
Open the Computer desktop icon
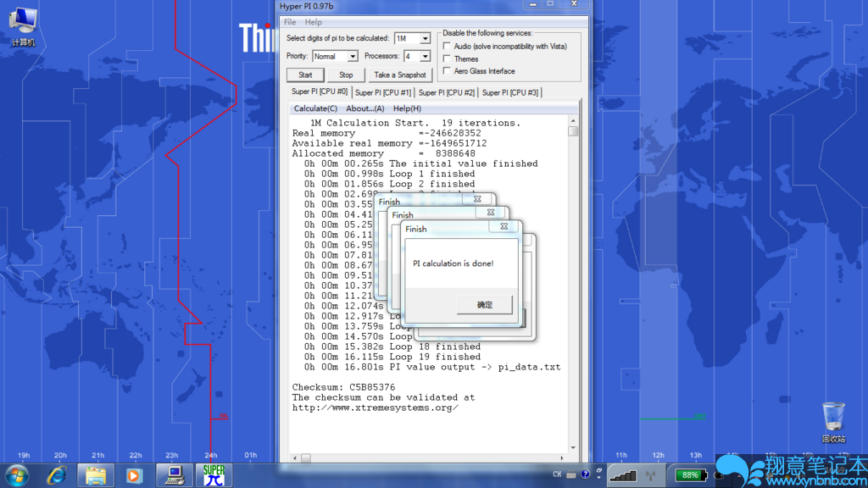point(23,26)
